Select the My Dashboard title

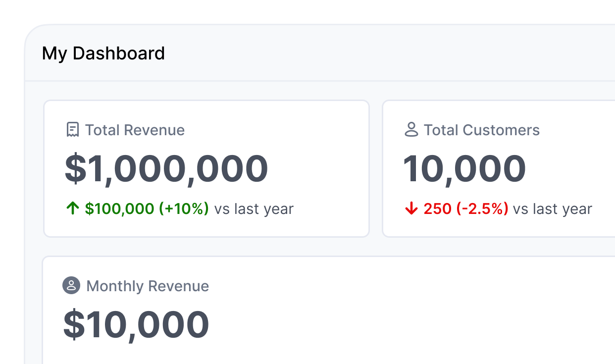103,53
